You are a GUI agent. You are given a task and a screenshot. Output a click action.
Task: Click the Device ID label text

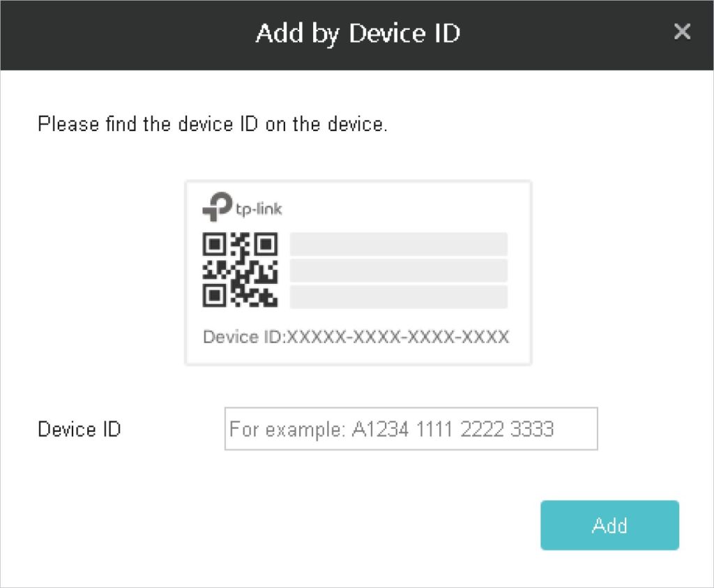pyautogui.click(x=79, y=429)
